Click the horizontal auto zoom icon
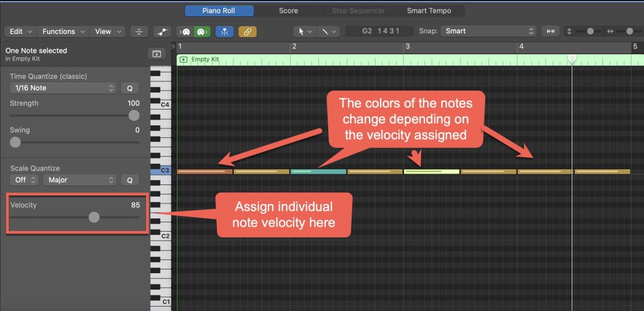 pyautogui.click(x=551, y=31)
